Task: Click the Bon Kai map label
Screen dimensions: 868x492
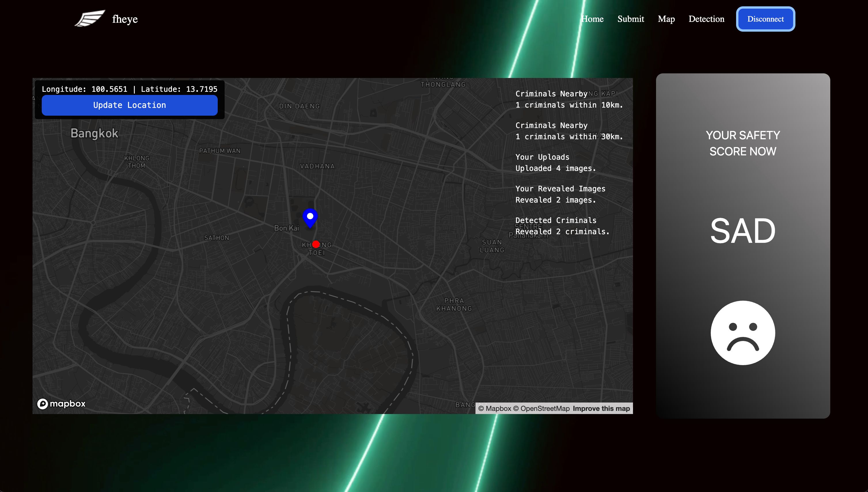Action: [x=286, y=228]
